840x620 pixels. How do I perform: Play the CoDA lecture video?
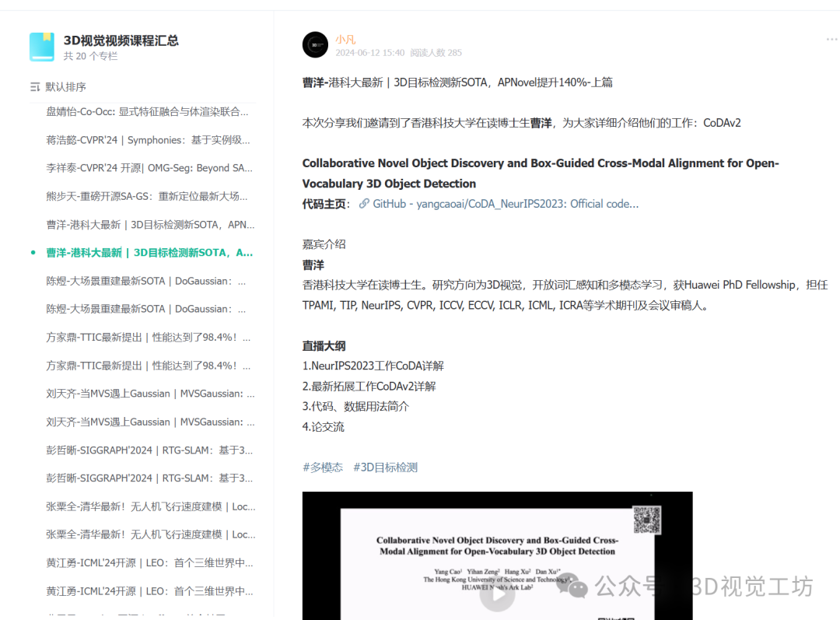[497, 594]
